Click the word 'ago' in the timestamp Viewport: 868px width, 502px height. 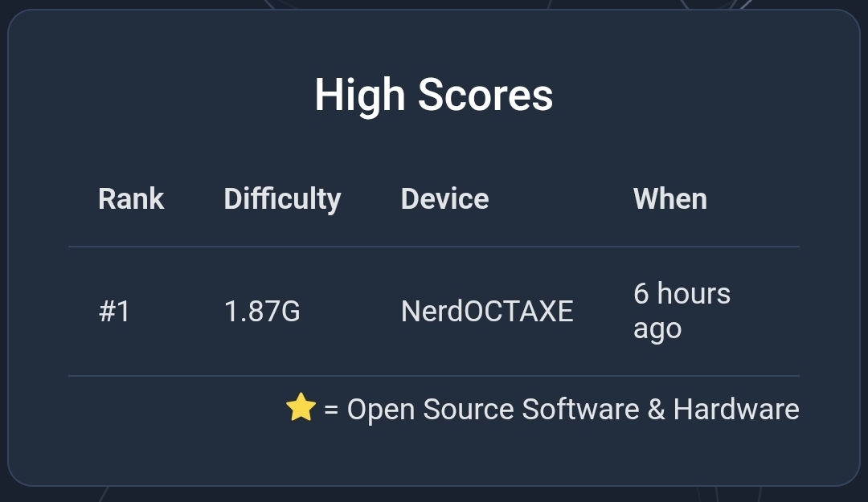point(657,329)
